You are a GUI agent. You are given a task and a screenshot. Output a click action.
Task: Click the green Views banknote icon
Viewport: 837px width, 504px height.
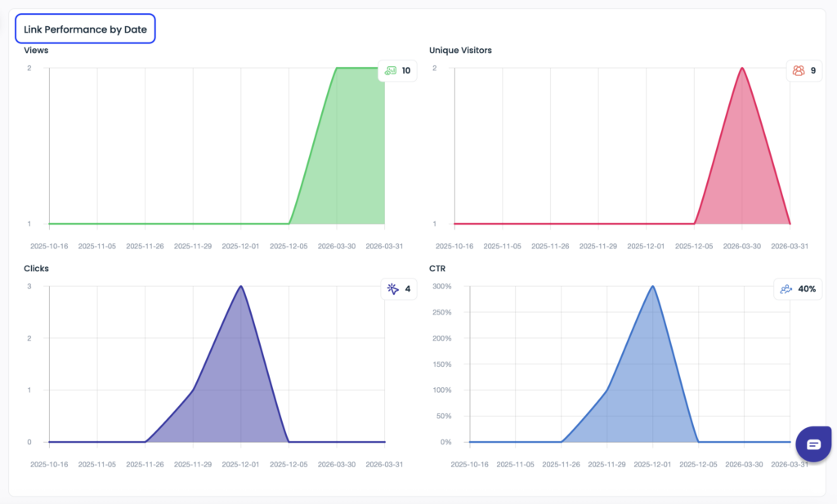pos(391,71)
